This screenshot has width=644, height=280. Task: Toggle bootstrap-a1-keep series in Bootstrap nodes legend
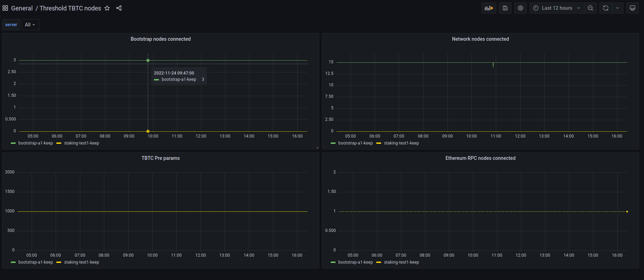point(35,143)
